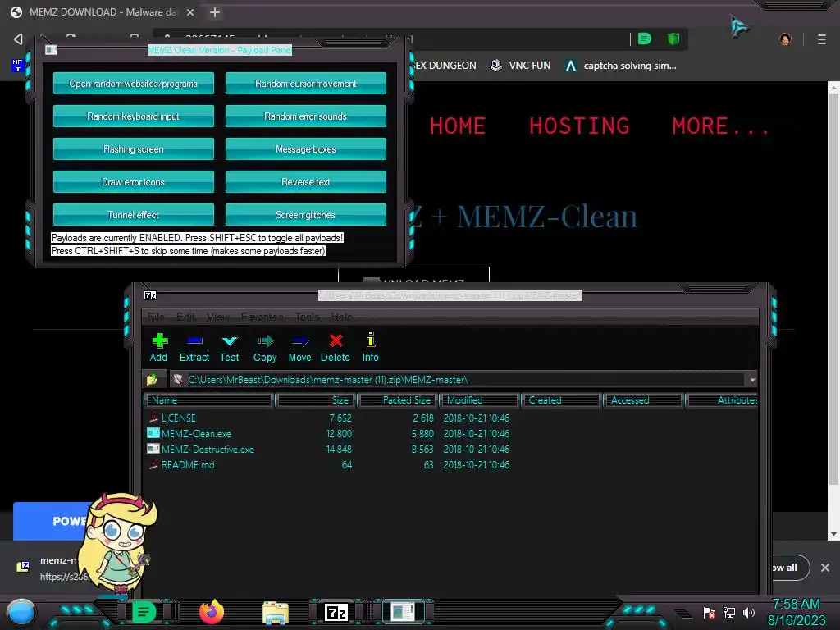The width and height of the screenshot is (840, 630).
Task: Toggle Flashing screen payload
Action: 134,149
